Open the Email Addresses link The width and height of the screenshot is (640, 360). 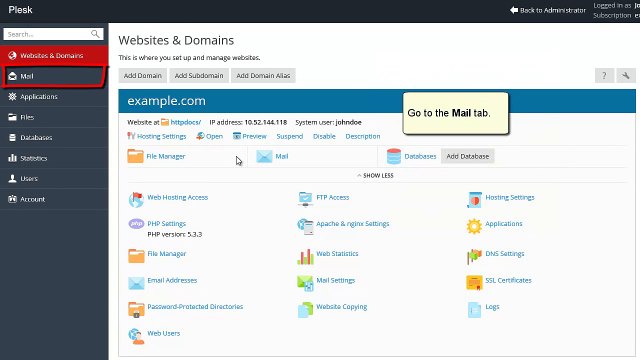(172, 280)
